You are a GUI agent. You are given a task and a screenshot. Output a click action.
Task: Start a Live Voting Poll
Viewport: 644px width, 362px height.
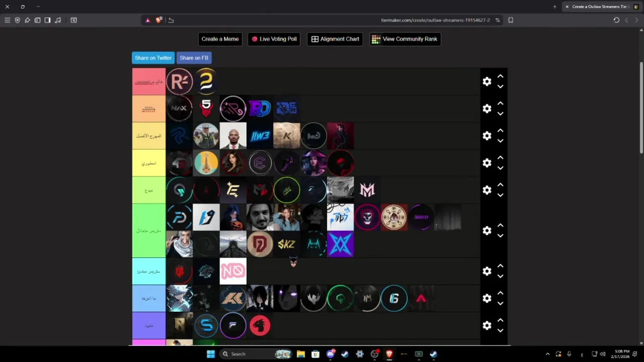click(x=274, y=39)
